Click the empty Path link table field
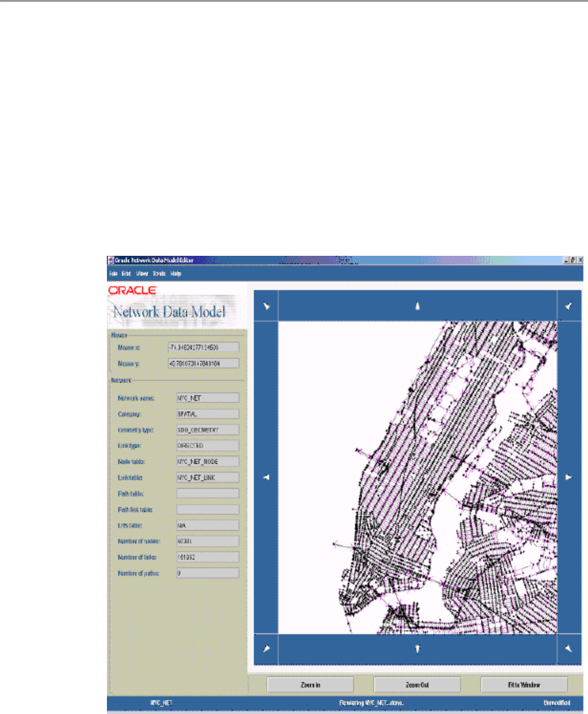 tap(207, 510)
